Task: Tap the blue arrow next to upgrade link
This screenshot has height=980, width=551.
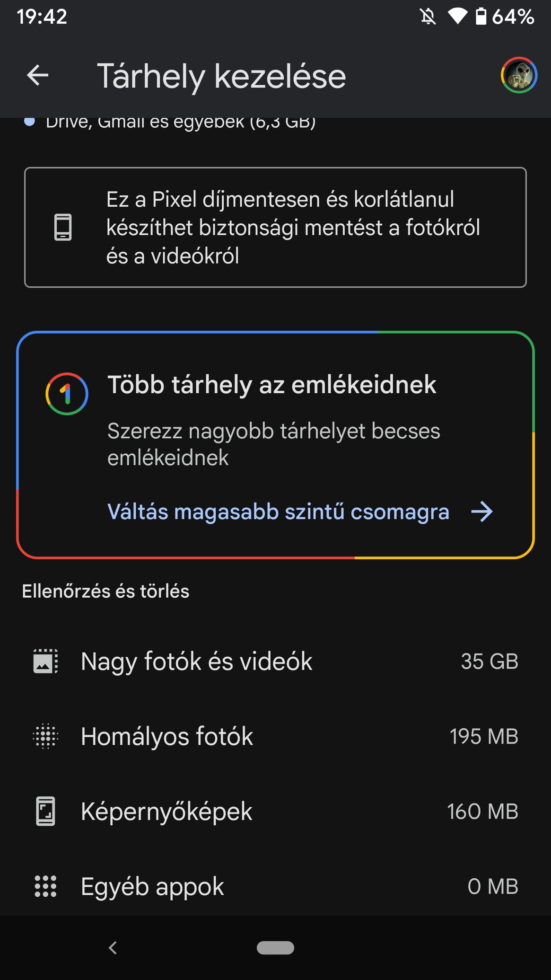Action: pos(482,512)
